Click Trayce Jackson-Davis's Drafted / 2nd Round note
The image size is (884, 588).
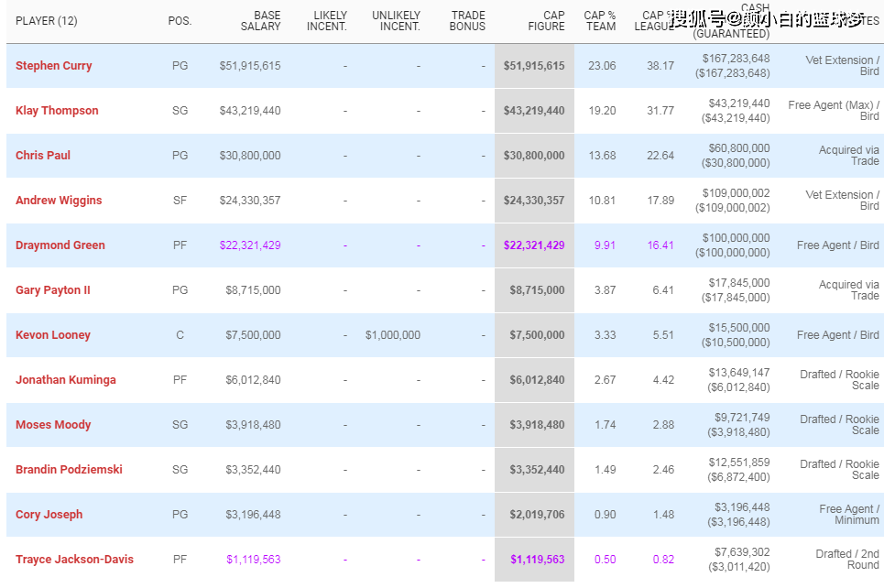[x=847, y=560]
